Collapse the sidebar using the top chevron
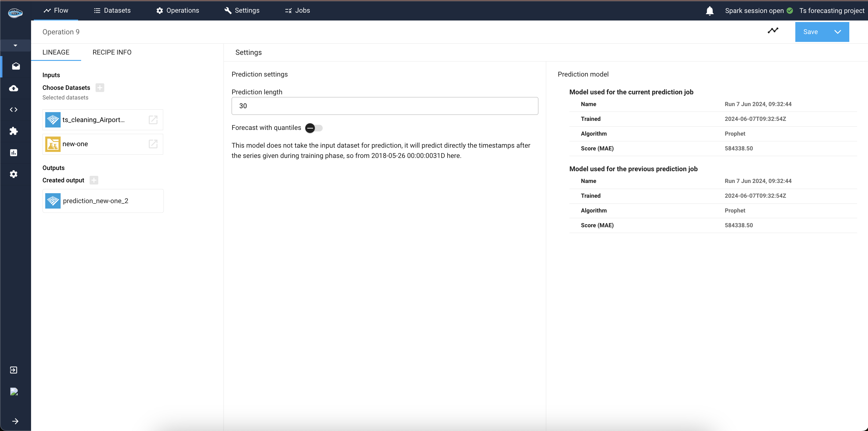Image resolution: width=868 pixels, height=431 pixels. 15,46
